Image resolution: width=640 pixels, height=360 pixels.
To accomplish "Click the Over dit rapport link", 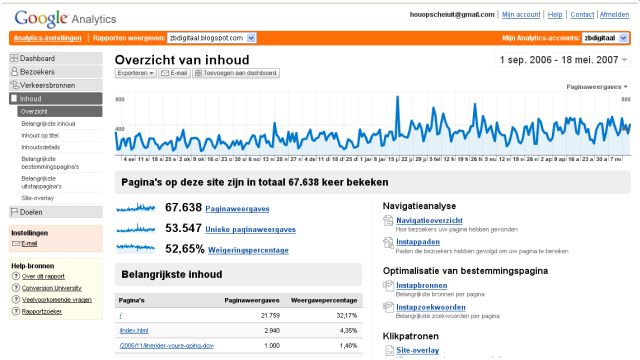I will click(43, 276).
